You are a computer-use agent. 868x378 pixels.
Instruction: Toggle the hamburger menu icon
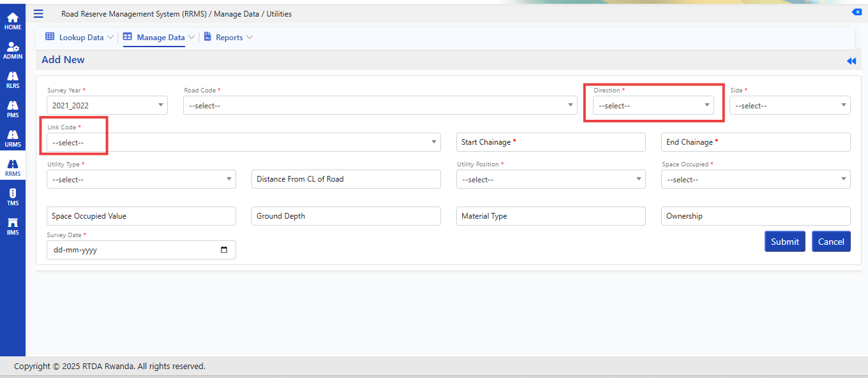38,13
